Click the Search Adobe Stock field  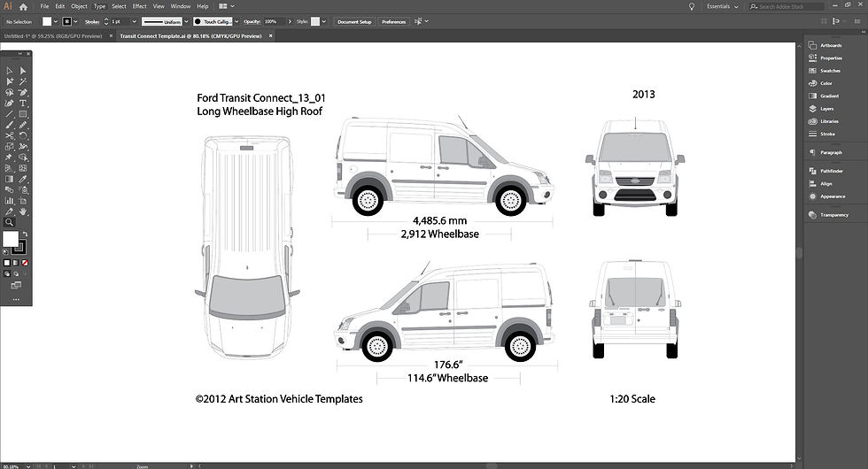787,7
